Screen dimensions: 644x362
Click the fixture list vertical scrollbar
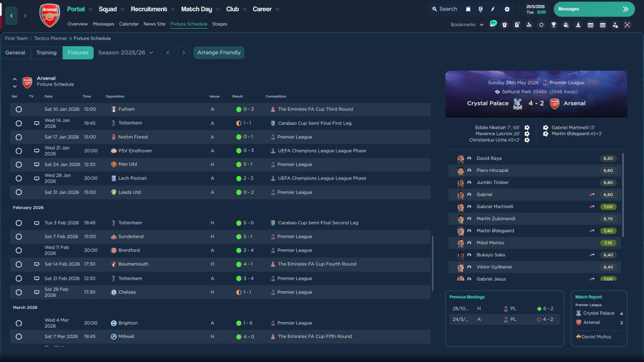tap(433, 263)
